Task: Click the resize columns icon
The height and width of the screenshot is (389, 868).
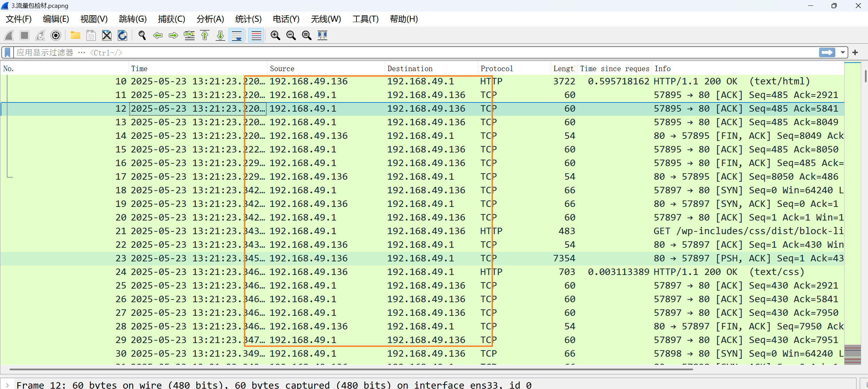Action: 322,35
